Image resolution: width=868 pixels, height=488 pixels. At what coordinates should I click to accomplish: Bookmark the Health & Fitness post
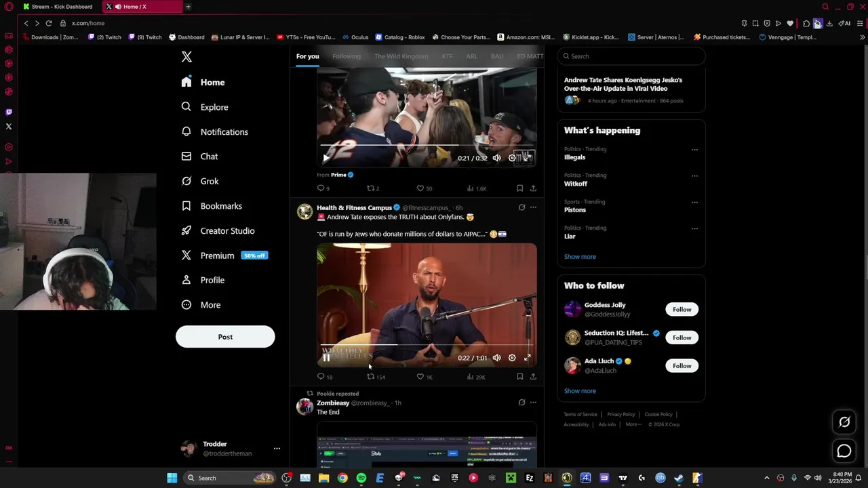[519, 377]
